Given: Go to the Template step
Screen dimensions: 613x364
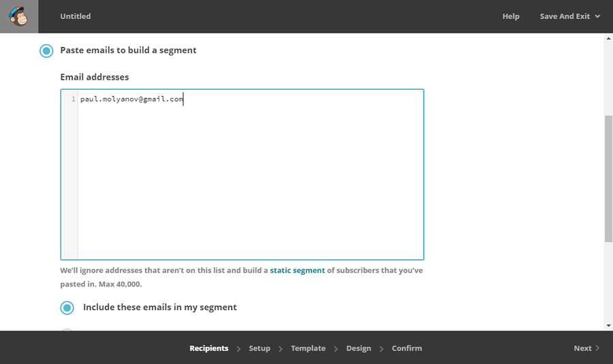Looking at the screenshot, I should 308,348.
